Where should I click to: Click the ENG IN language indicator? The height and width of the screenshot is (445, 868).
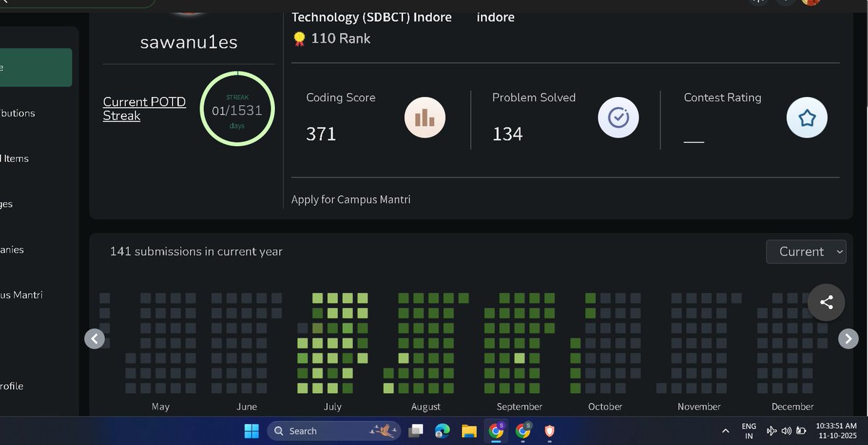(x=749, y=431)
